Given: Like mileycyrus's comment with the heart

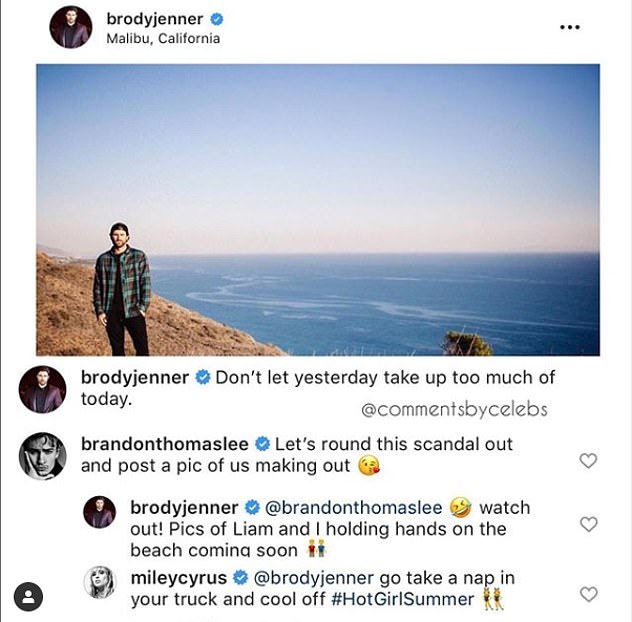Looking at the screenshot, I should coord(589,594).
